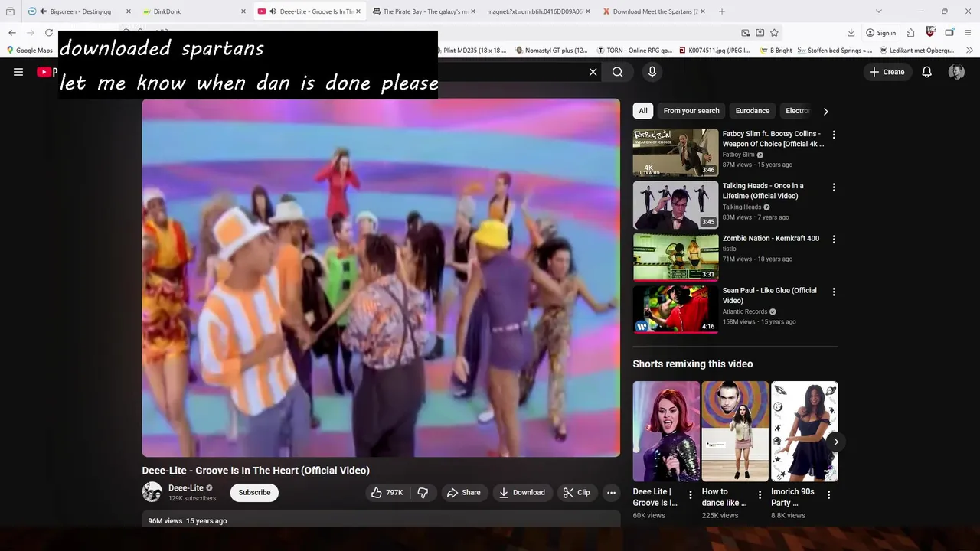This screenshot has width=980, height=551.
Task: Open Firefox downloads panel
Action: tap(851, 33)
